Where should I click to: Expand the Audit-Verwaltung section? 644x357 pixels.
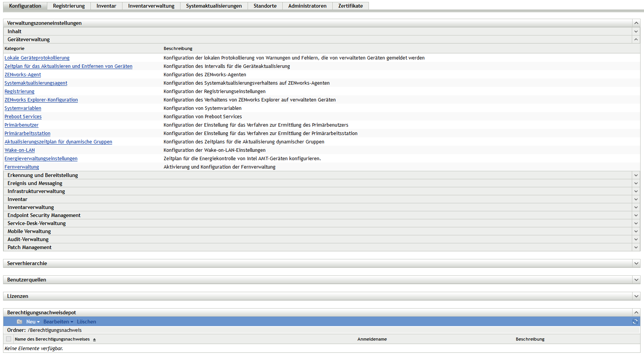636,239
